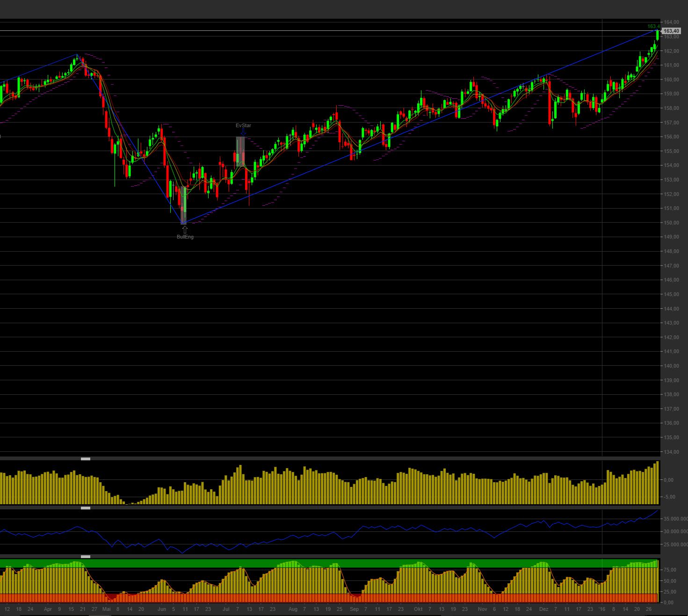Viewport: 688px width, 616px height.
Task: Click the Dez label on the time axis
Action: click(544, 609)
